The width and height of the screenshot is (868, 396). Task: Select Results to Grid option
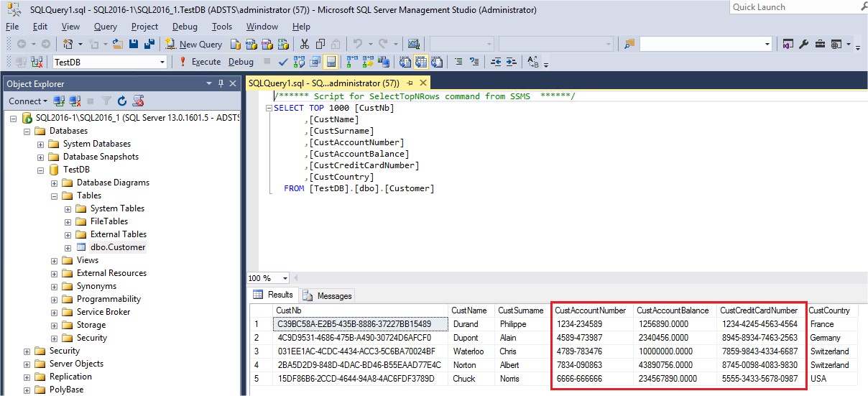pos(420,62)
